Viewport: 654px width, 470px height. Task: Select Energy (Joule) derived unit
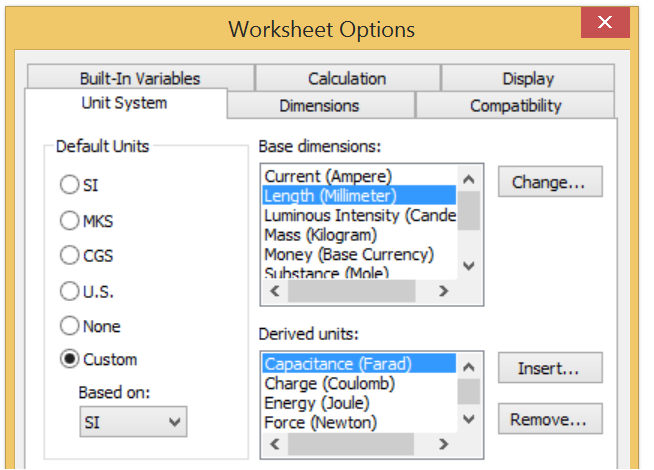pos(360,403)
